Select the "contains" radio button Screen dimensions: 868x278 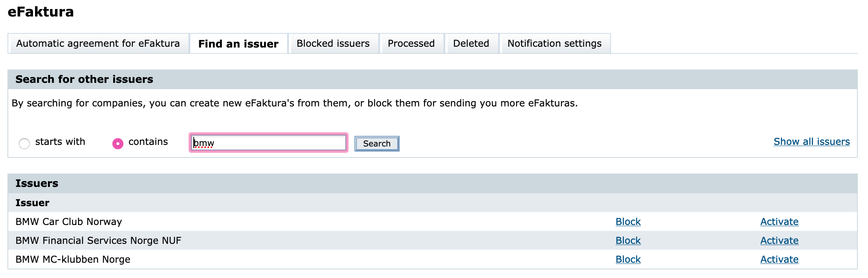pos(118,144)
